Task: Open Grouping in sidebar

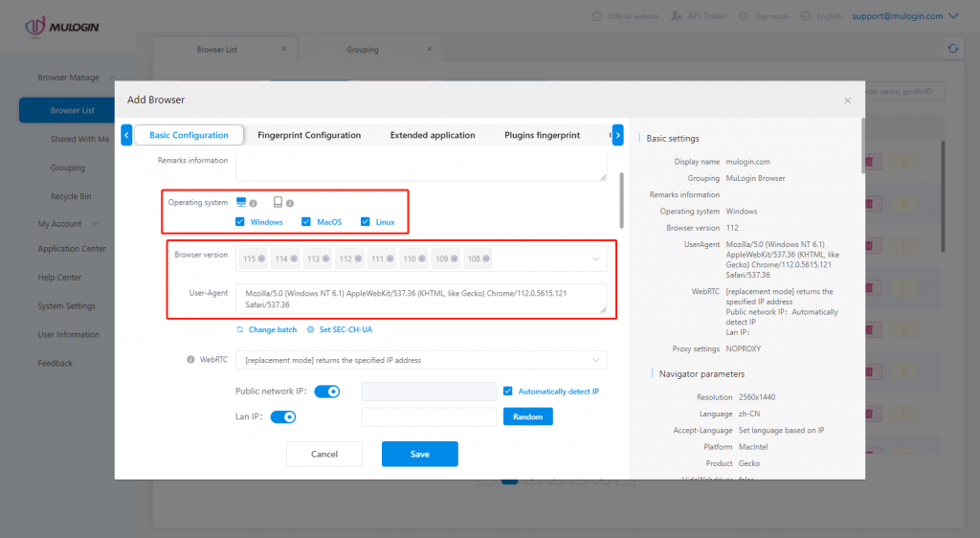Action: point(68,168)
